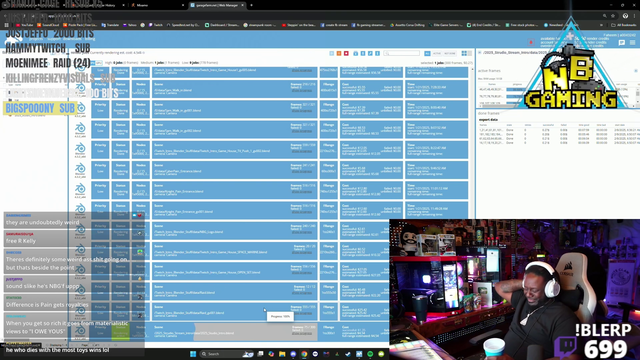The image size is (640, 360).
Task: Click the orange icon in the jobs toolbar
Action: pos(339,53)
